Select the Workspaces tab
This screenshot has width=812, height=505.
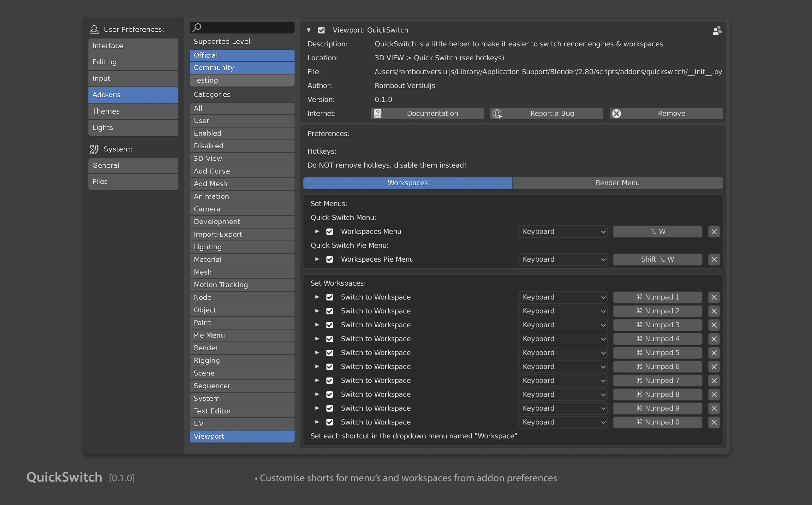coord(407,182)
